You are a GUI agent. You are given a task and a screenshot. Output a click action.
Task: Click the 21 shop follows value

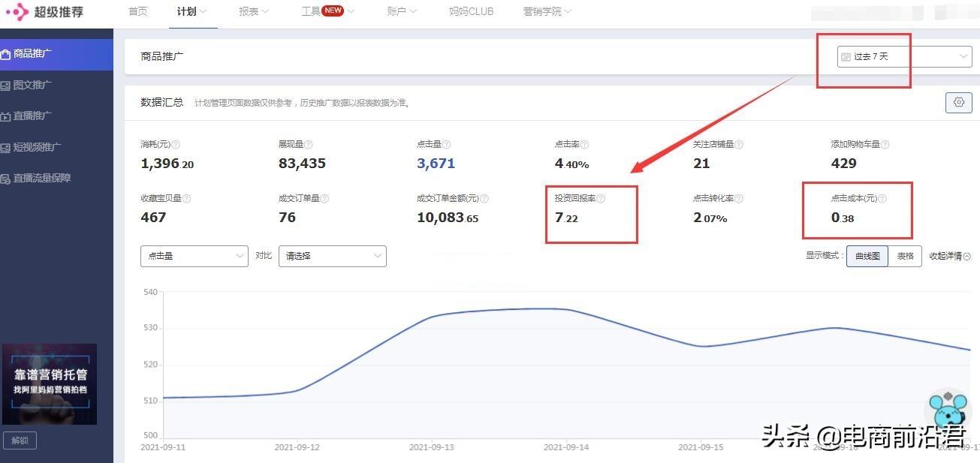701,164
